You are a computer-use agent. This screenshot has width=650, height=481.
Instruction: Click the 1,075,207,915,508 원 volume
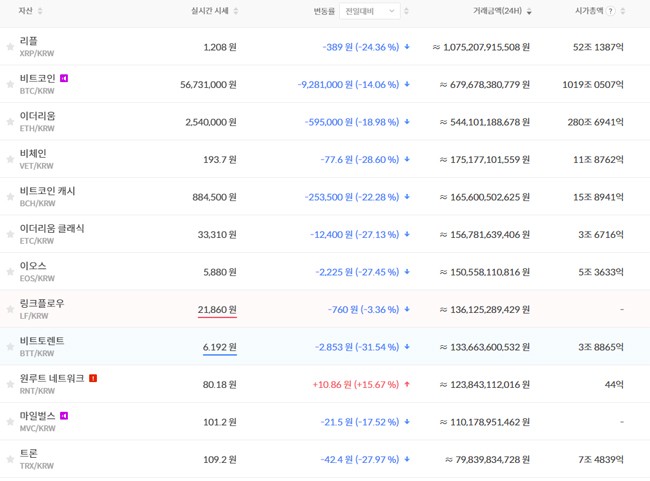pyautogui.click(x=481, y=47)
